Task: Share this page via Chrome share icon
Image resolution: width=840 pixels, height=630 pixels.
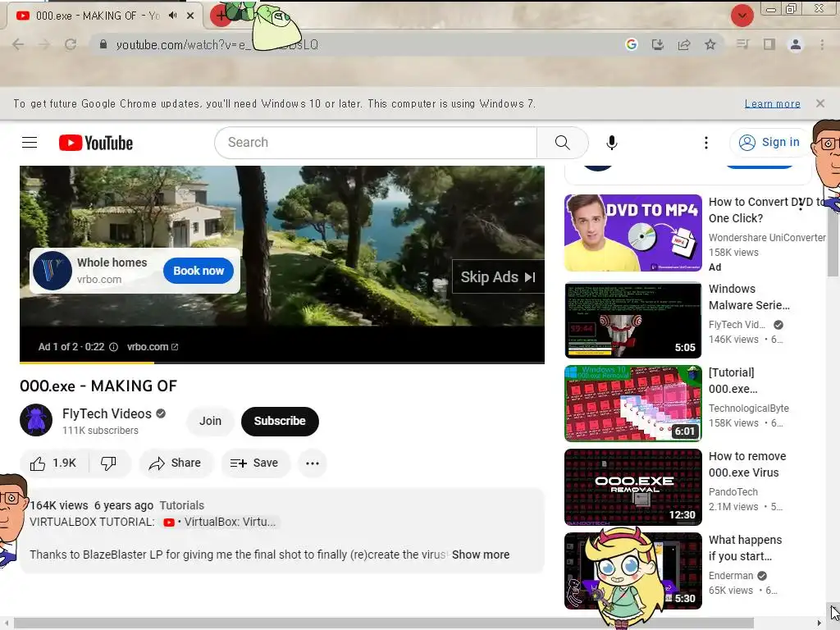Action: pyautogui.click(x=684, y=44)
